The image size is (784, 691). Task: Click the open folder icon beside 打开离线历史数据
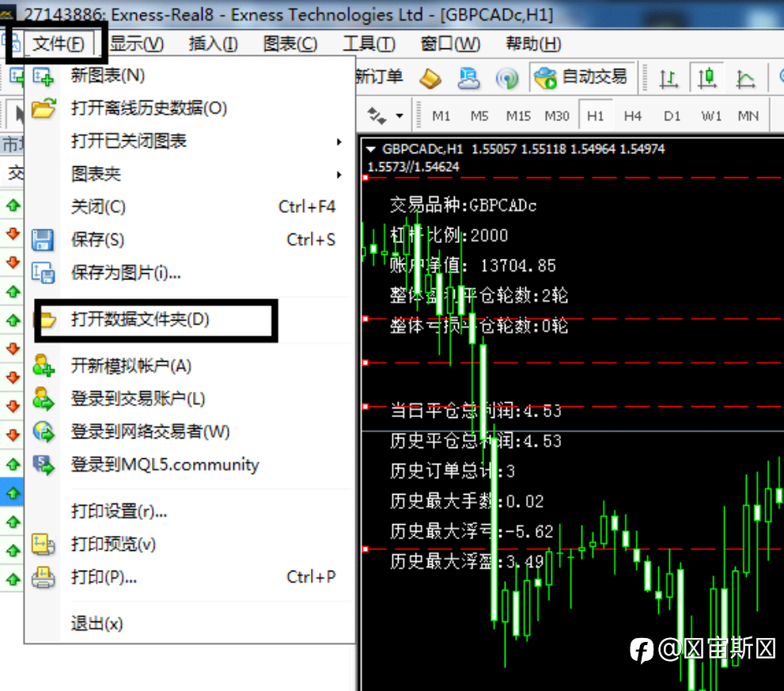[44, 108]
